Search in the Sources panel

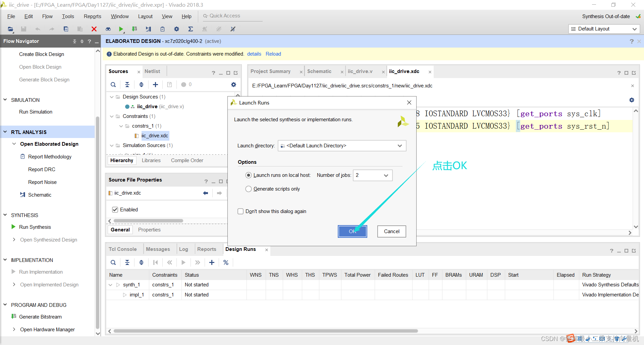[x=113, y=85]
